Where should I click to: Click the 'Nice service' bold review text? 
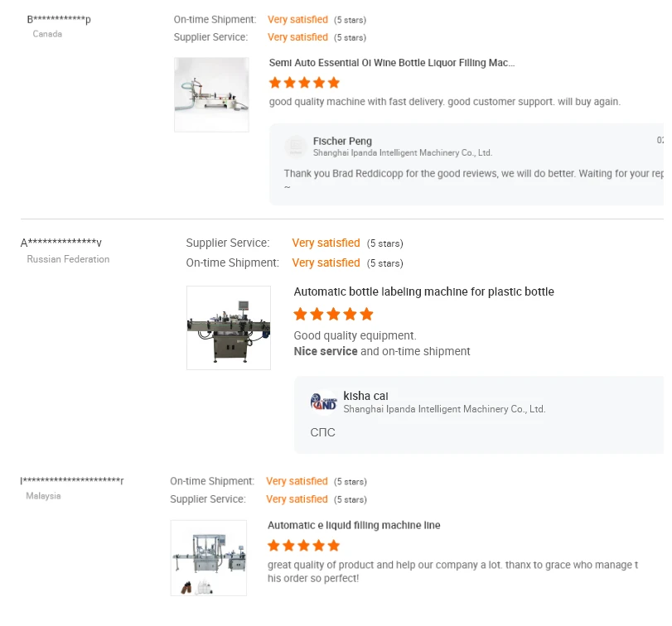tap(326, 351)
